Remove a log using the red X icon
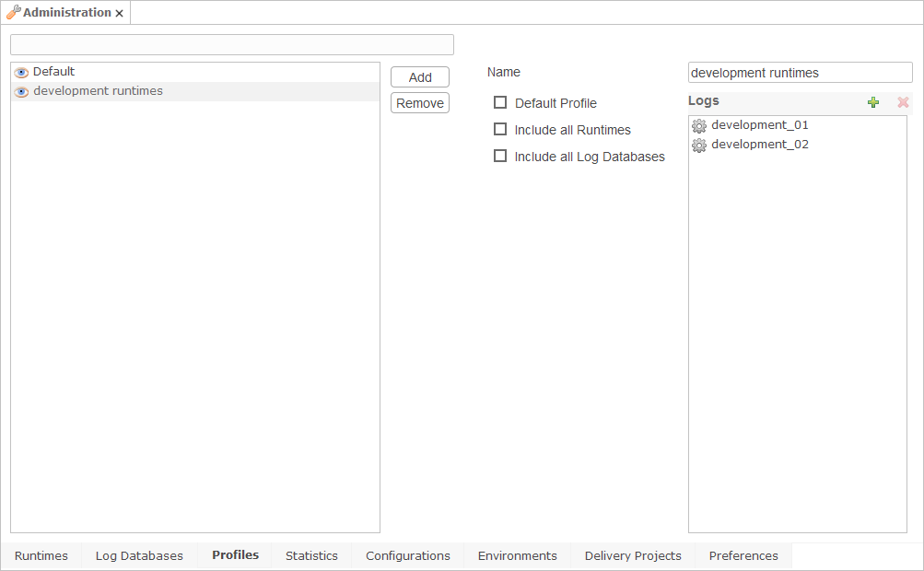The width and height of the screenshot is (924, 571). tap(903, 102)
